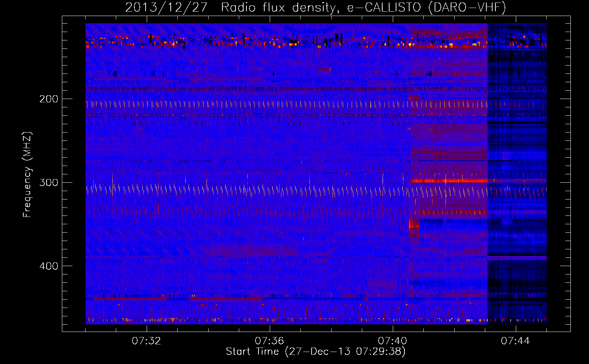Image resolution: width=589 pixels, height=364 pixels.
Task: Click the 07:32 time tick label
Action: coord(146,341)
